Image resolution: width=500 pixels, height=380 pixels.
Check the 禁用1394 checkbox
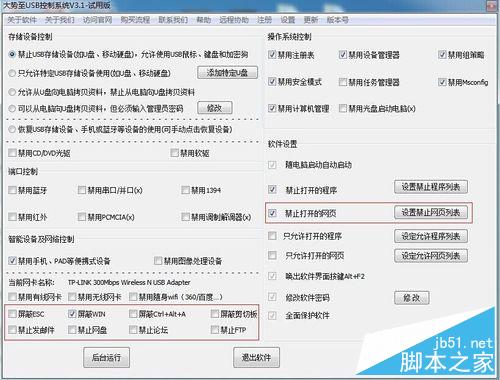click(x=185, y=190)
